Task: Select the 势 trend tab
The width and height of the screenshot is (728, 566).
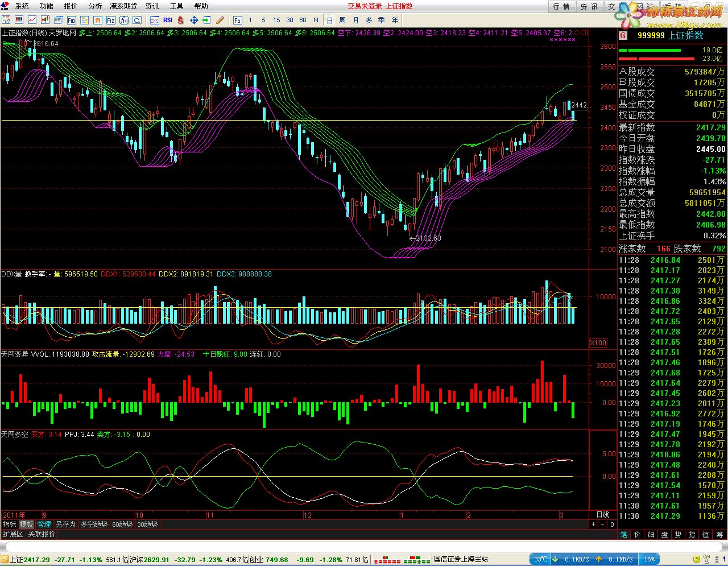Action: (x=679, y=535)
